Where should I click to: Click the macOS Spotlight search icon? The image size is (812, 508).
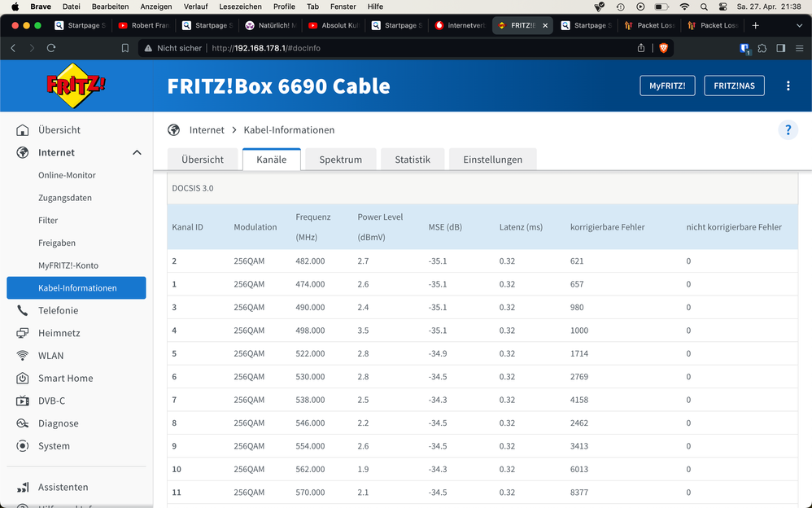click(x=704, y=7)
